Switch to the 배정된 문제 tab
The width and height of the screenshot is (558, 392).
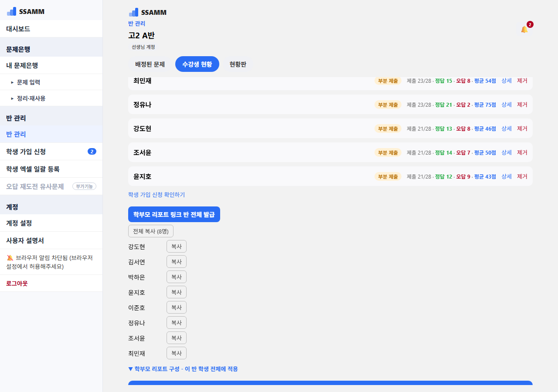150,64
